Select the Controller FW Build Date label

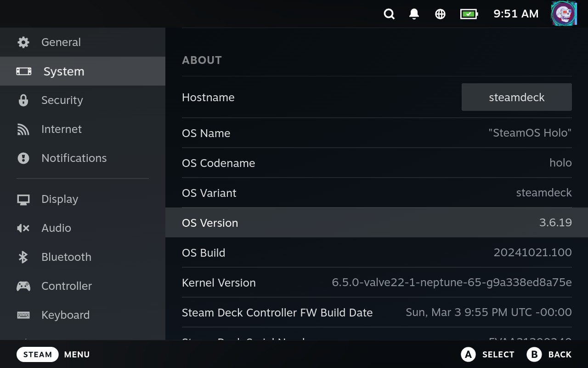pos(277,313)
